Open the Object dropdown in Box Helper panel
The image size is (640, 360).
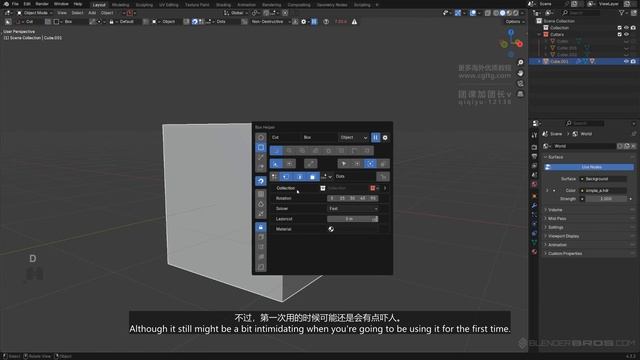353,138
